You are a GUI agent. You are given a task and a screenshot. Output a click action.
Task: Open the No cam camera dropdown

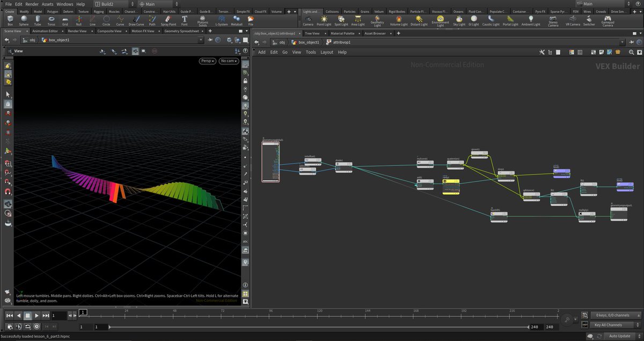tap(228, 61)
